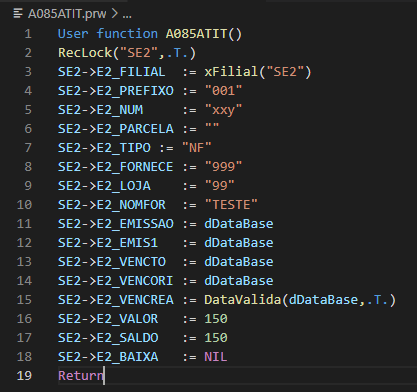Click the string "999"
The height and width of the screenshot is (392, 417).
click(x=223, y=167)
